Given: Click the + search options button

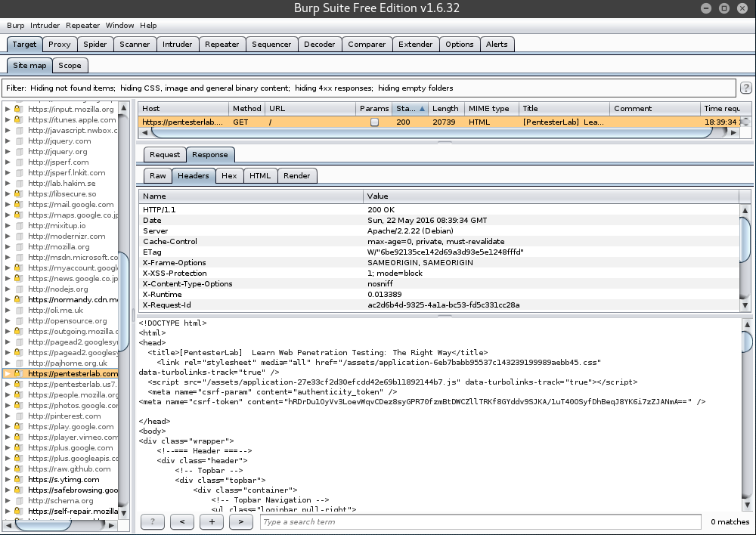Looking at the screenshot, I should coord(212,521).
